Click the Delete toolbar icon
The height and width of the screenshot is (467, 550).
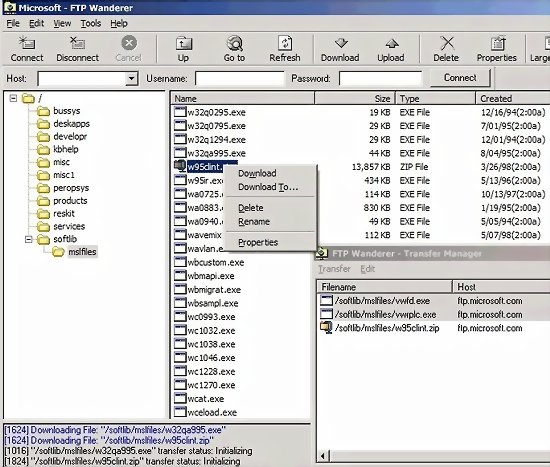447,43
